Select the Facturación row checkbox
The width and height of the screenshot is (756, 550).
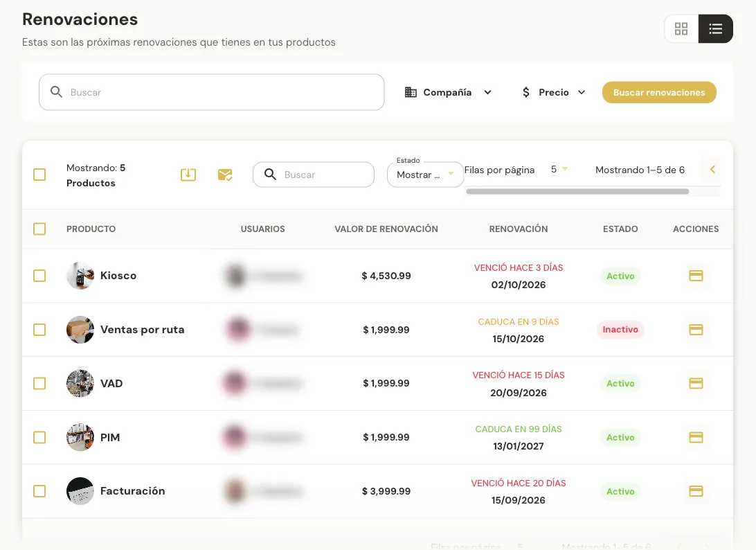point(39,491)
